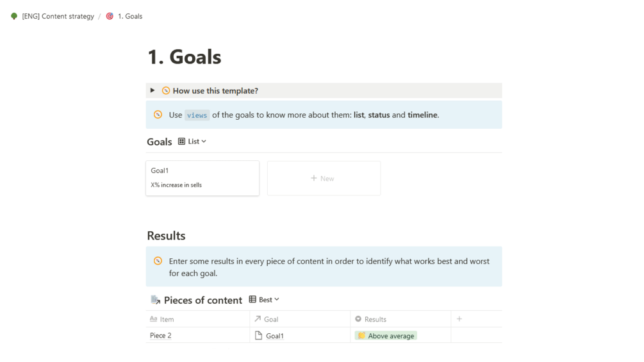Click the Item column header

click(167, 319)
